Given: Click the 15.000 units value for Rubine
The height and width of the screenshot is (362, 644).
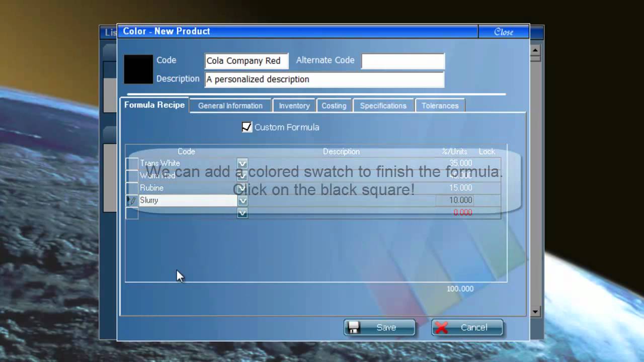Looking at the screenshot, I should 460,188.
